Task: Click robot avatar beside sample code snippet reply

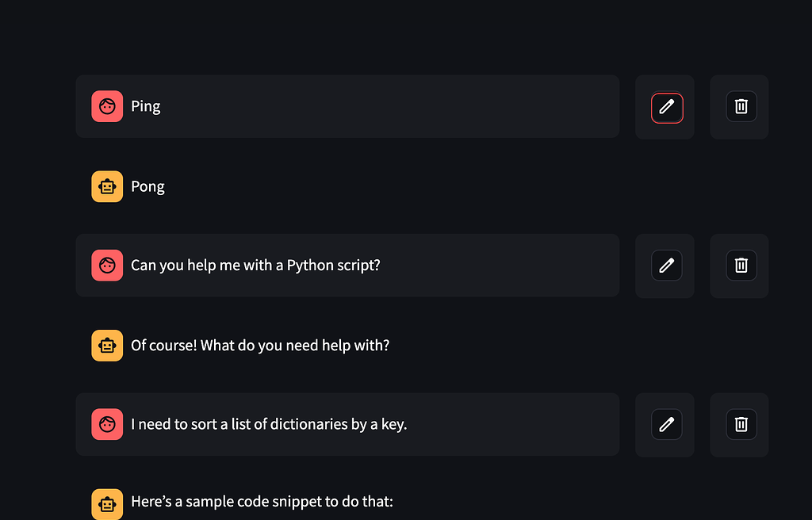Action: 107,504
